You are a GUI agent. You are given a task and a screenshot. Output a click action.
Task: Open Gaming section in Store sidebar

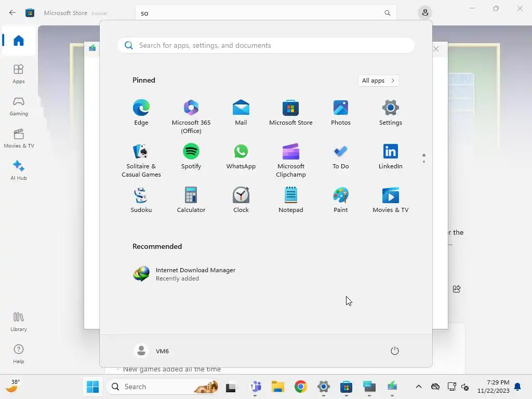[x=19, y=106]
